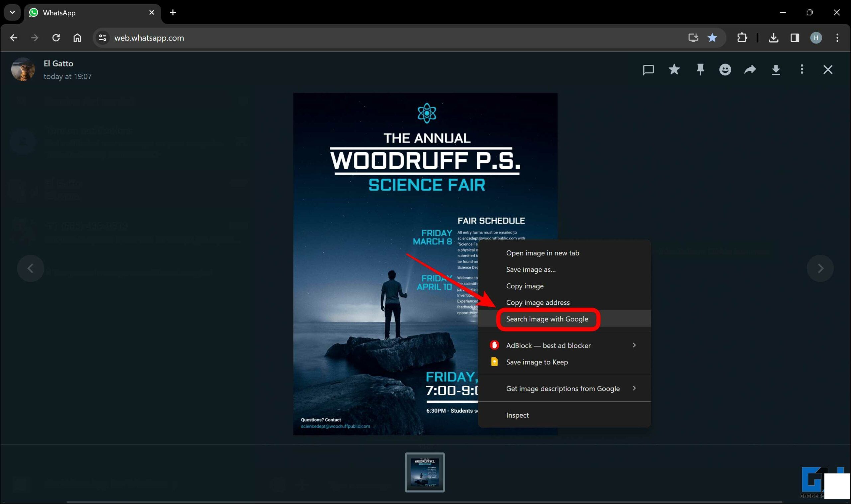
Task: Click the browser download icon in toolbar
Action: (x=774, y=37)
